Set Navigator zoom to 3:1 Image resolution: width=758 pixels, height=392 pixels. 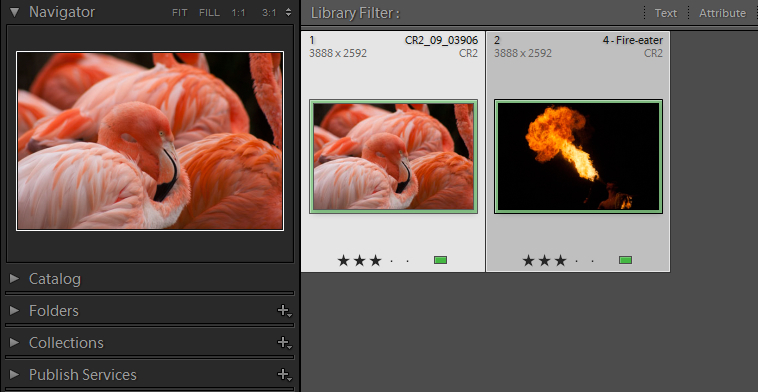click(269, 13)
